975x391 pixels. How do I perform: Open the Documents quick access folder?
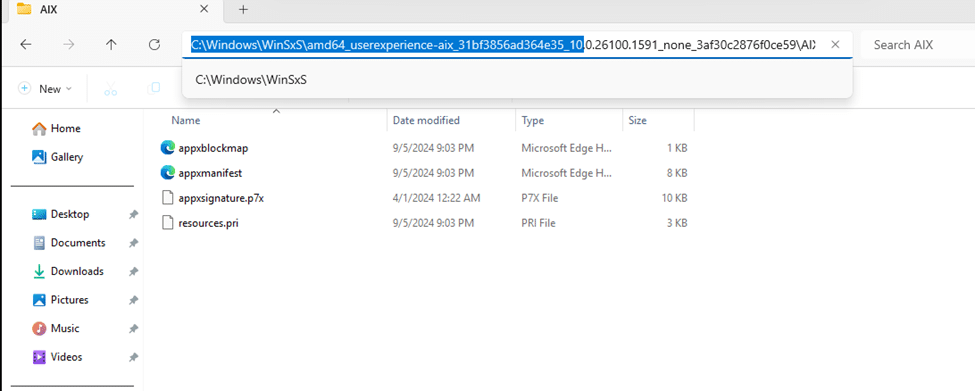click(x=68, y=243)
